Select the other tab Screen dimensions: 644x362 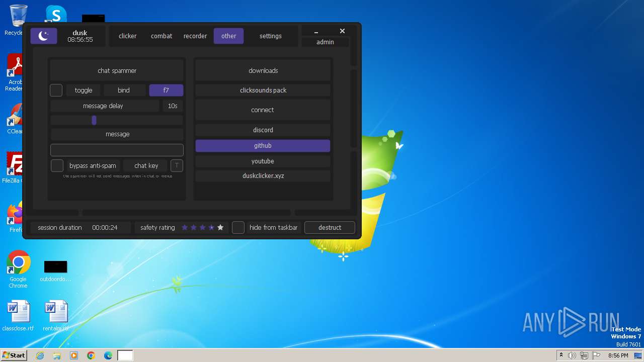click(228, 36)
